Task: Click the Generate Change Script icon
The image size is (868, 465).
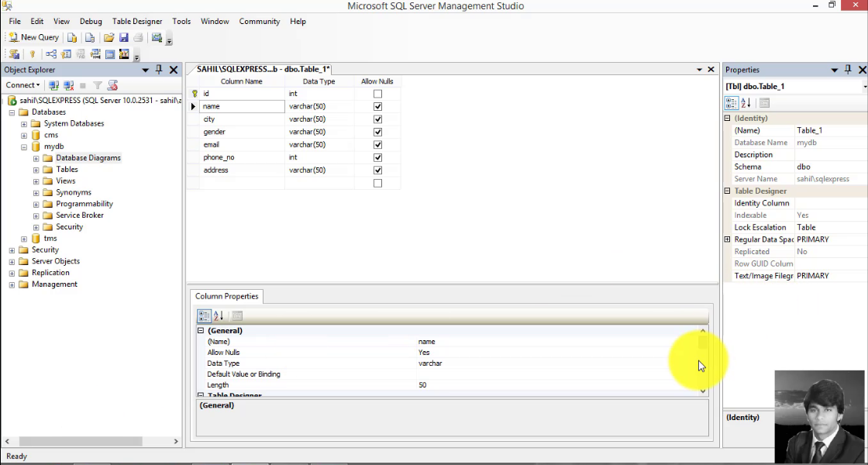Action: point(14,53)
